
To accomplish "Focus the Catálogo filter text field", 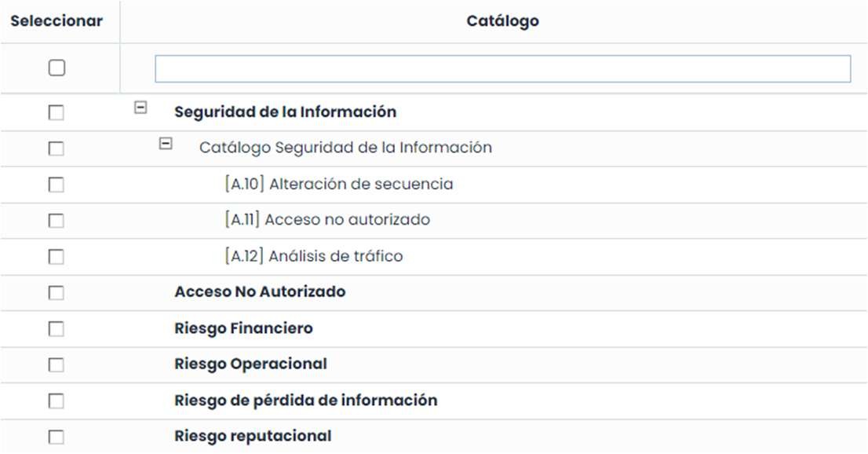I will pyautogui.click(x=502, y=69).
